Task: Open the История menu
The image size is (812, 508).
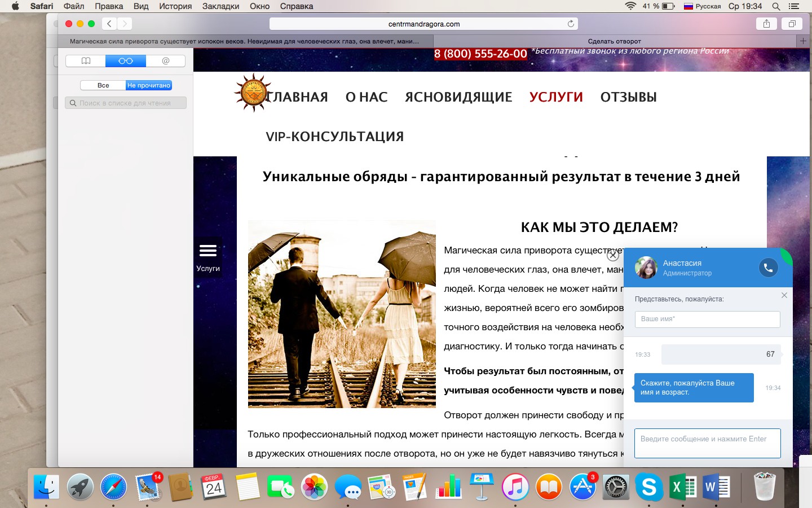Action: 175,6
